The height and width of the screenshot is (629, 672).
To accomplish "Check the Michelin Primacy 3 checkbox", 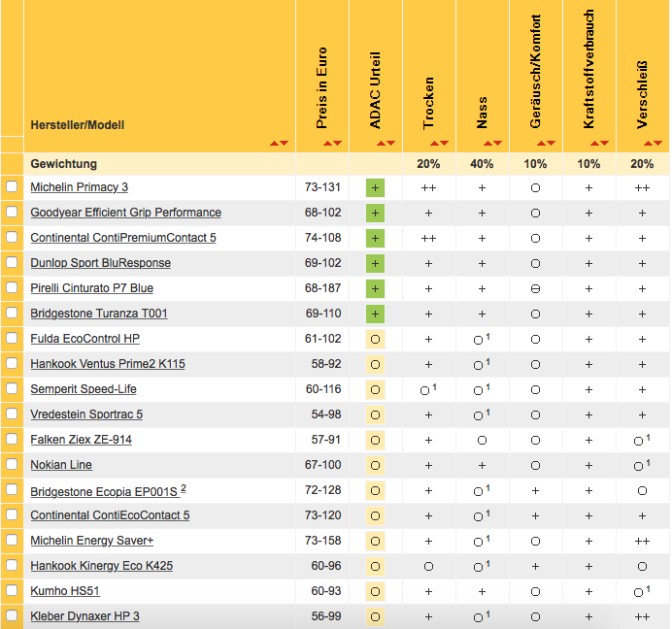I will [12, 186].
